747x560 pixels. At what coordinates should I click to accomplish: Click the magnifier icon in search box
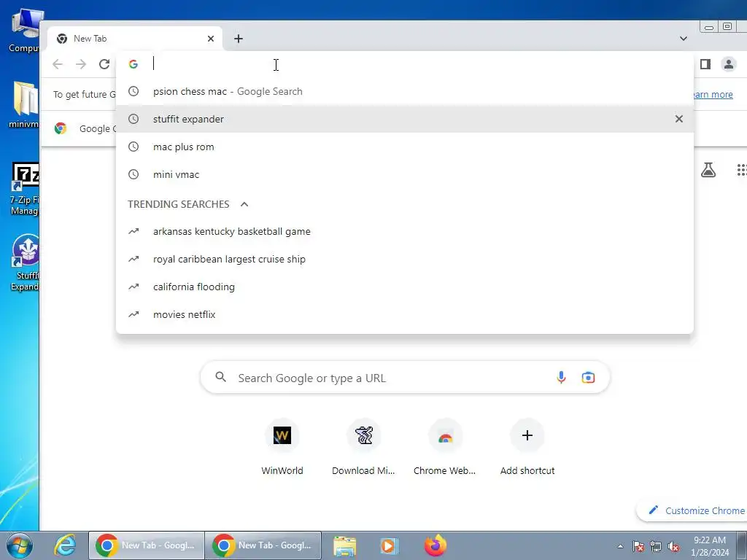(220, 377)
